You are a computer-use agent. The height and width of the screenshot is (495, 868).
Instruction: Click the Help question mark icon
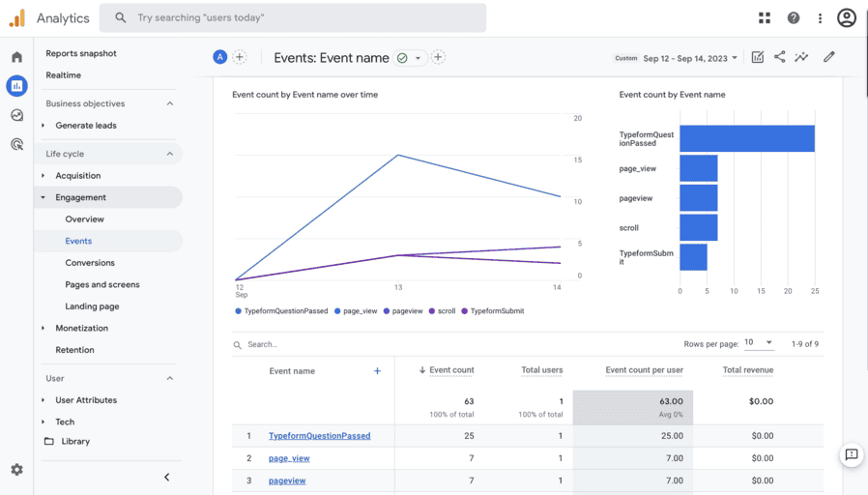[x=794, y=17]
